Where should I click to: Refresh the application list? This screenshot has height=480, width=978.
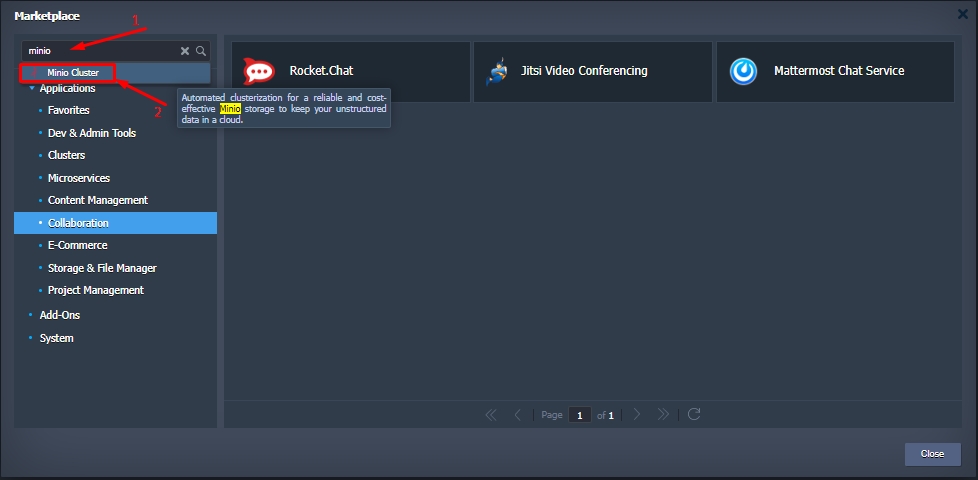click(694, 415)
